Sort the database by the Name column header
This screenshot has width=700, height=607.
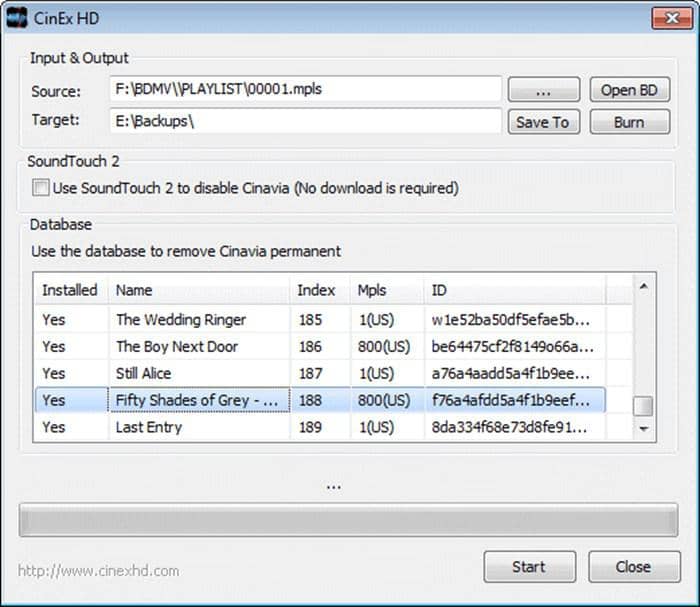(199, 290)
